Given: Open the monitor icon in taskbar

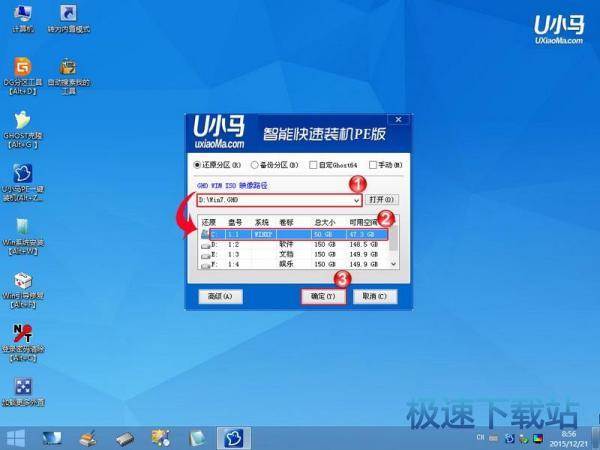Looking at the screenshot, I should click(52, 439).
